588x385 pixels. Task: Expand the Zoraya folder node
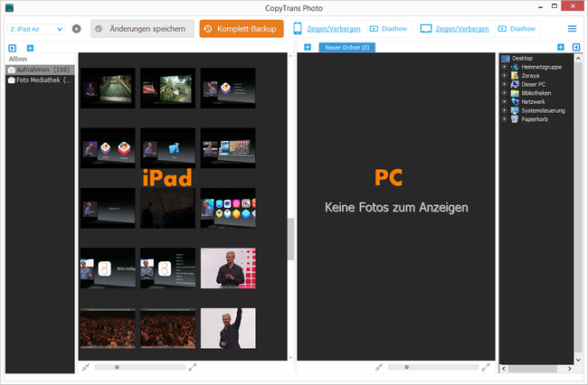[505, 76]
